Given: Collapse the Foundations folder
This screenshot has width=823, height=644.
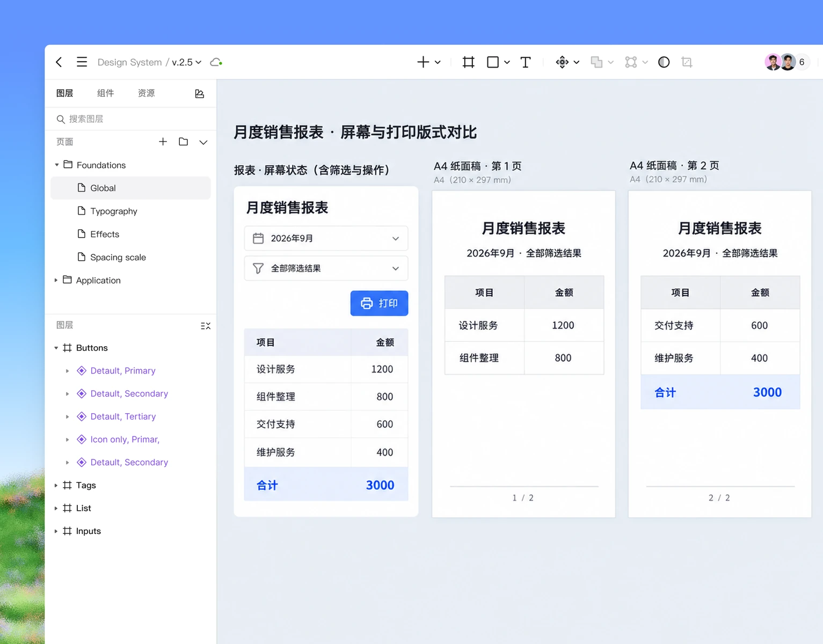Looking at the screenshot, I should click(x=57, y=165).
